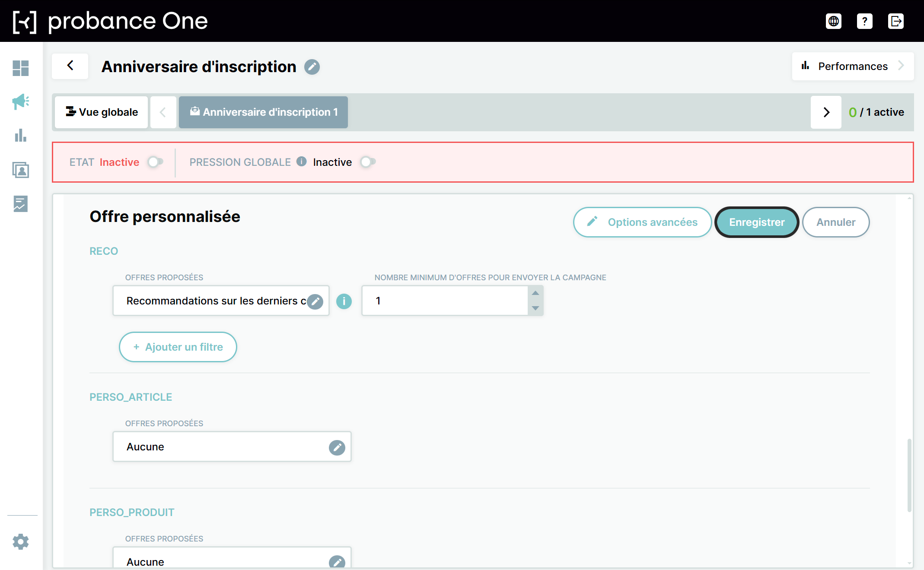
Task: Add a filter with Ajouter un filtre
Action: [178, 347]
